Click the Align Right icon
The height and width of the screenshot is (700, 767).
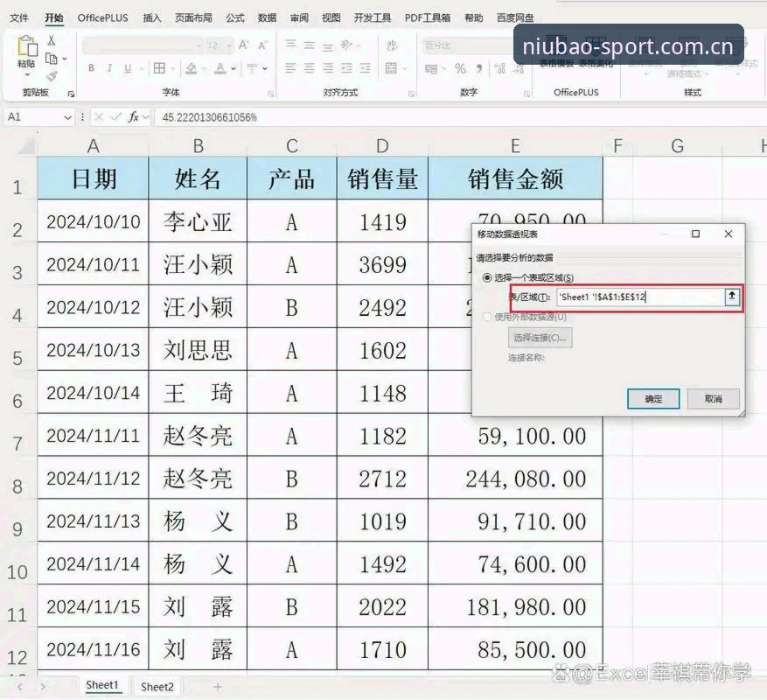tap(328, 68)
